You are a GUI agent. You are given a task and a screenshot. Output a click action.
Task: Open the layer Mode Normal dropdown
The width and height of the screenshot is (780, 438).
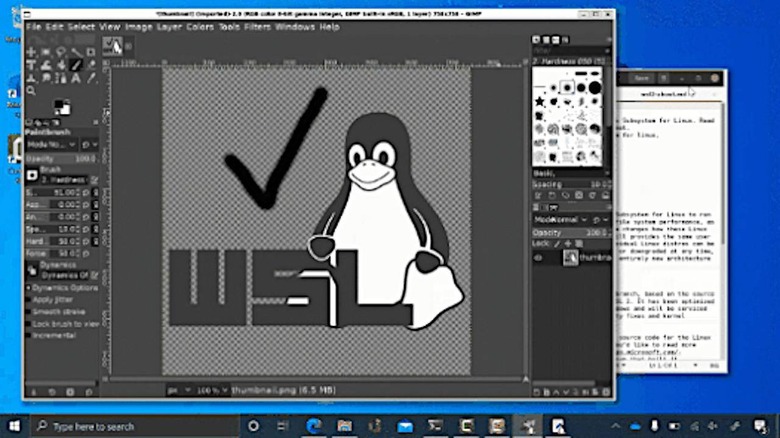561,219
